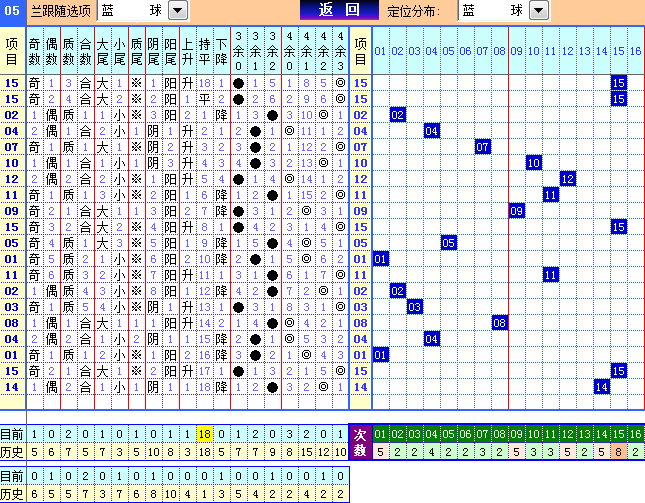Open the 兰跟随选项 dropdown arrow
The width and height of the screenshot is (645, 503).
[x=178, y=10]
